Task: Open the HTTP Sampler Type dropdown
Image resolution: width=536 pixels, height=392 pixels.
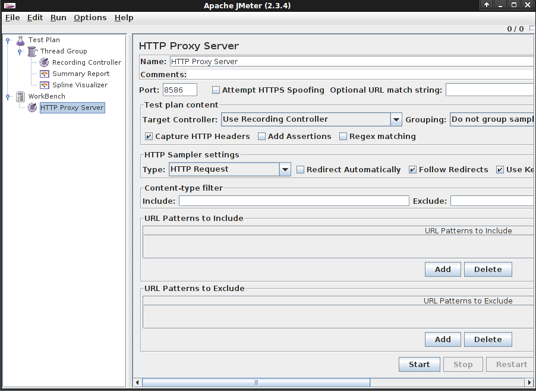Action: [x=285, y=169]
